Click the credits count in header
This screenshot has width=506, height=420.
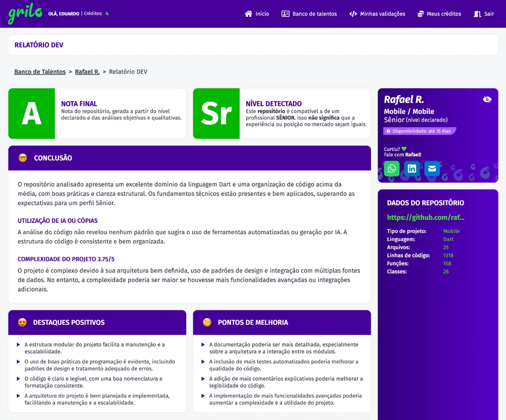107,13
